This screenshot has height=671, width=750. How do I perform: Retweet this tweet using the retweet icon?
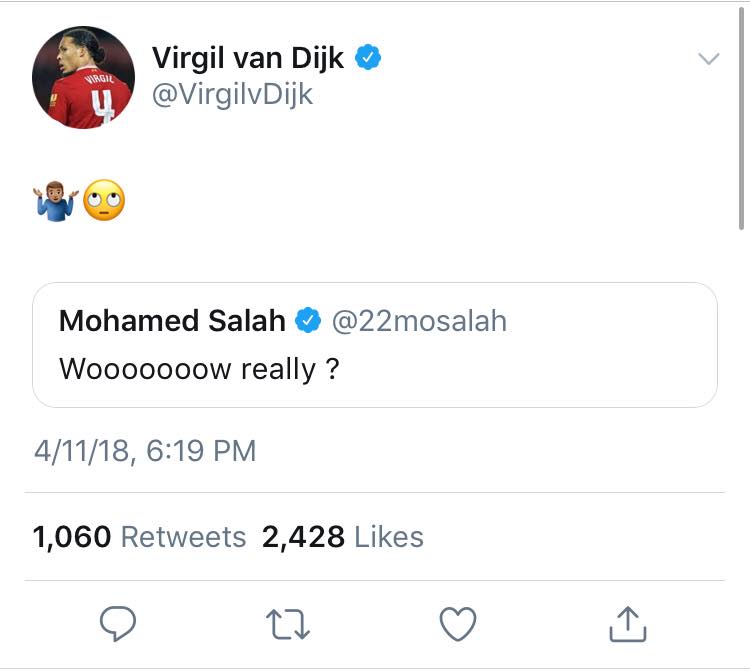coord(288,626)
